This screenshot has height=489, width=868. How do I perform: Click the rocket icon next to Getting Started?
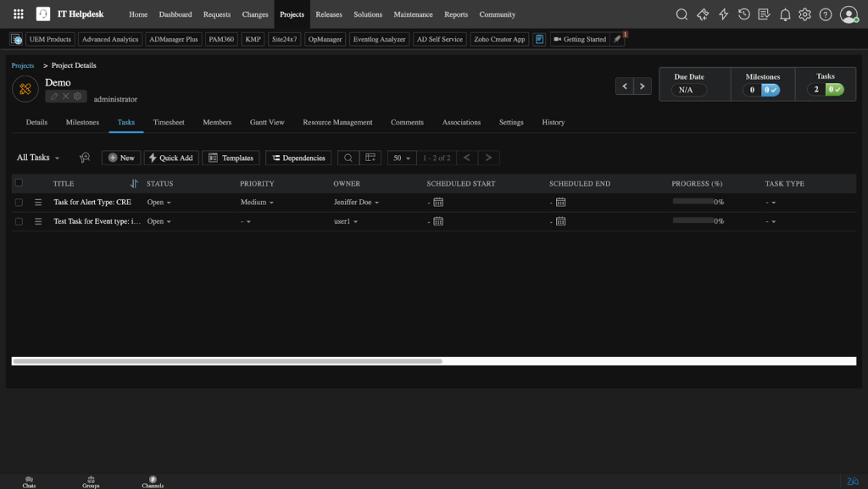coord(617,39)
